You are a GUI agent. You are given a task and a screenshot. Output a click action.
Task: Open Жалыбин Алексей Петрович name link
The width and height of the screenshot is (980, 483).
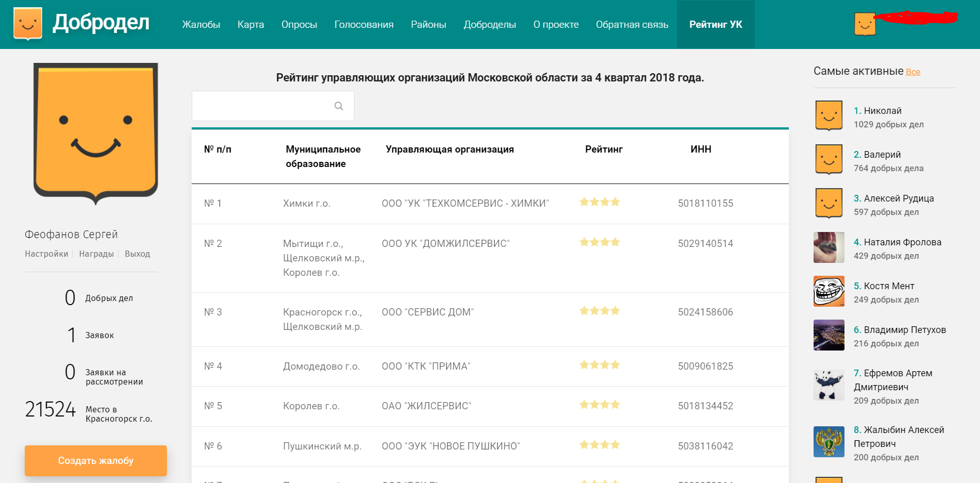(899, 437)
